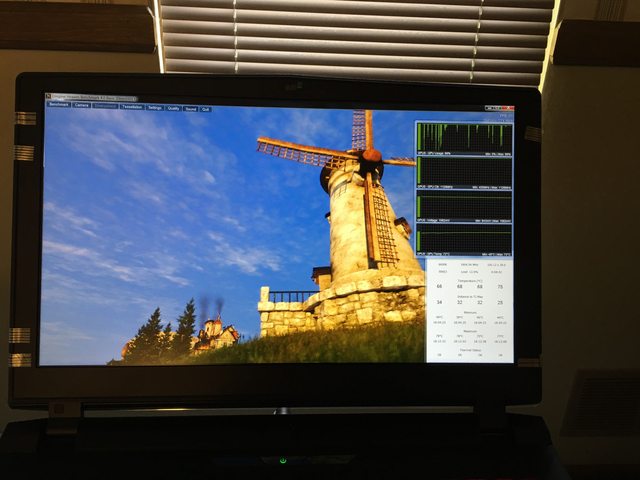The height and width of the screenshot is (480, 640).
Task: Click the first core temperature value 66
Action: pyautogui.click(x=439, y=287)
